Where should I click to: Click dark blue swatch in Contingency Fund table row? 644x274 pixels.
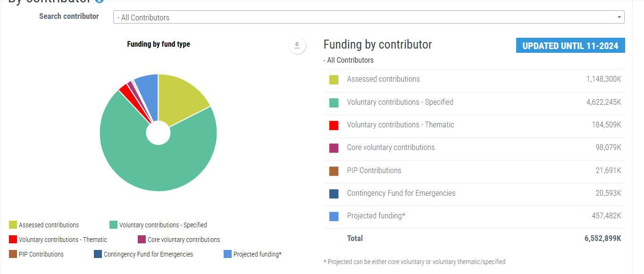point(334,194)
